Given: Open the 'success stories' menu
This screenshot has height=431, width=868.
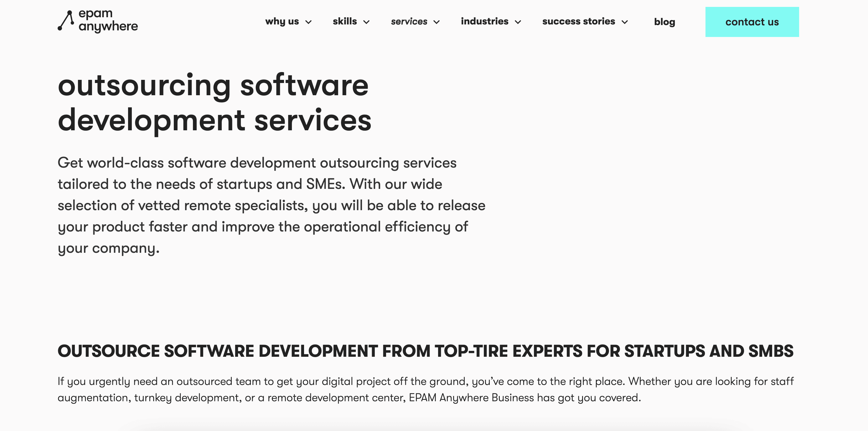Looking at the screenshot, I should [x=579, y=21].
